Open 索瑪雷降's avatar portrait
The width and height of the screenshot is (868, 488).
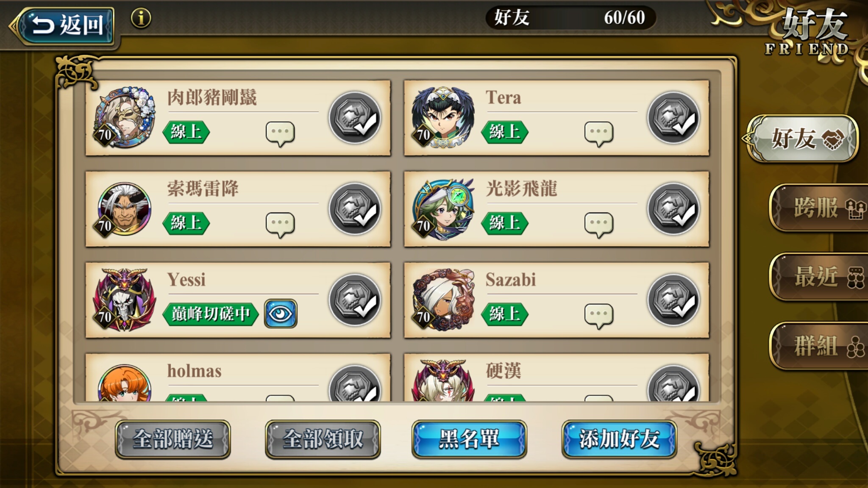point(124,209)
